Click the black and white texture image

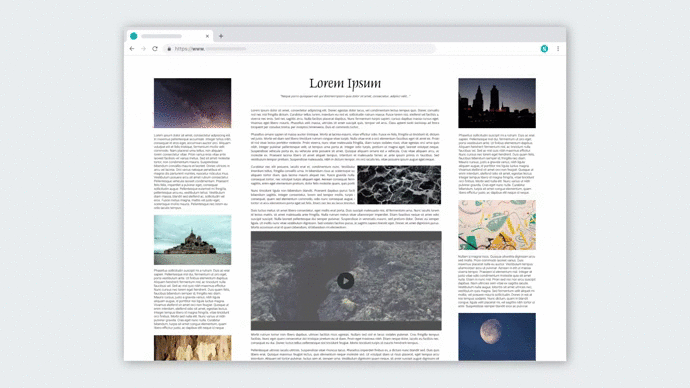pos(399,185)
